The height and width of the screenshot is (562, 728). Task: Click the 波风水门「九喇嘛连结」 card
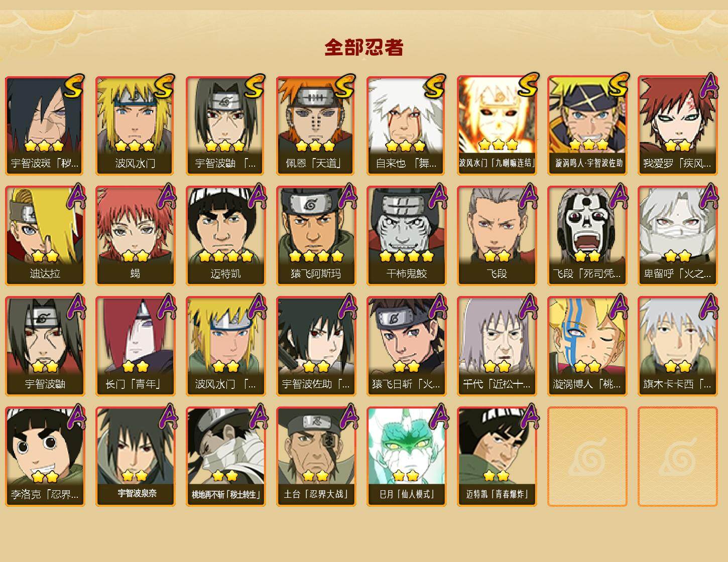click(497, 125)
